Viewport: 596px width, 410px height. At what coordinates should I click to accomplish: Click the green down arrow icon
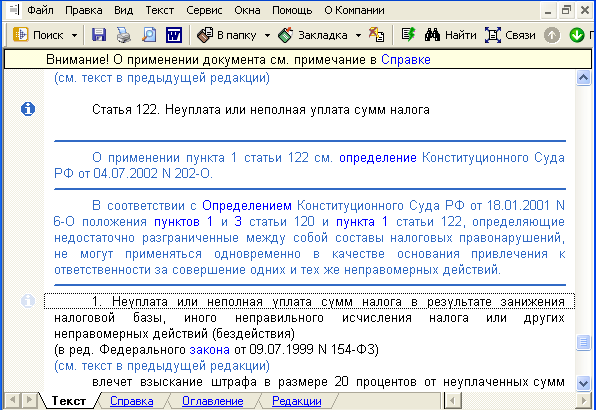(577, 35)
